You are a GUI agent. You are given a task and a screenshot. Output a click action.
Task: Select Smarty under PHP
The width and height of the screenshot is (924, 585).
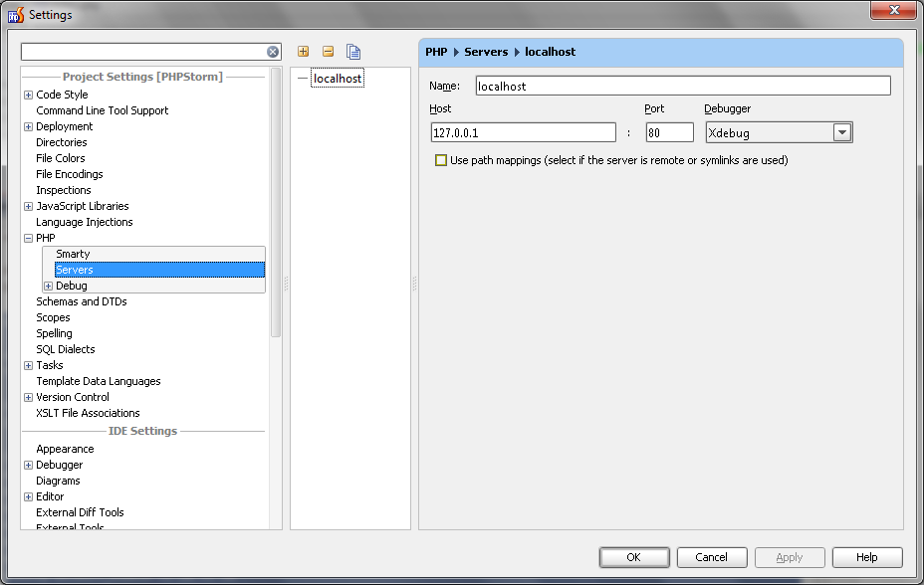(x=73, y=254)
